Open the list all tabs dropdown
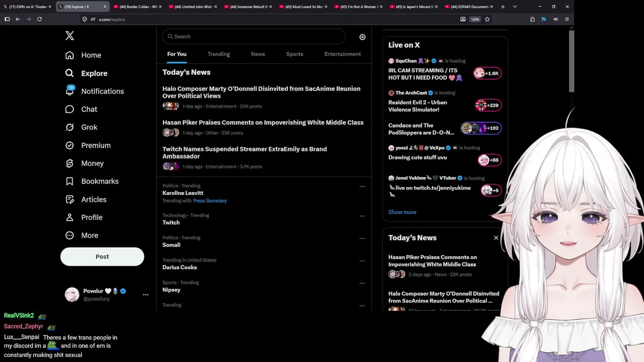 pyautogui.click(x=515, y=7)
